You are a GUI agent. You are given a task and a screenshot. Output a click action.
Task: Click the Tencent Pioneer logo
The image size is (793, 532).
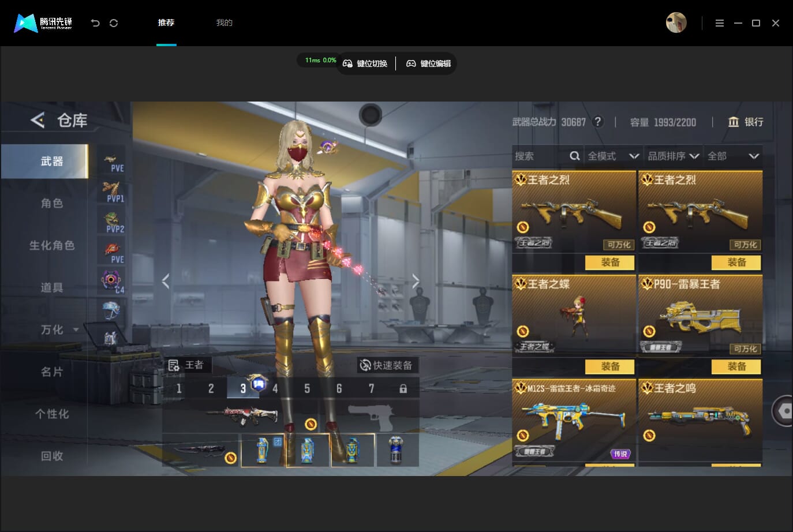pos(43,23)
